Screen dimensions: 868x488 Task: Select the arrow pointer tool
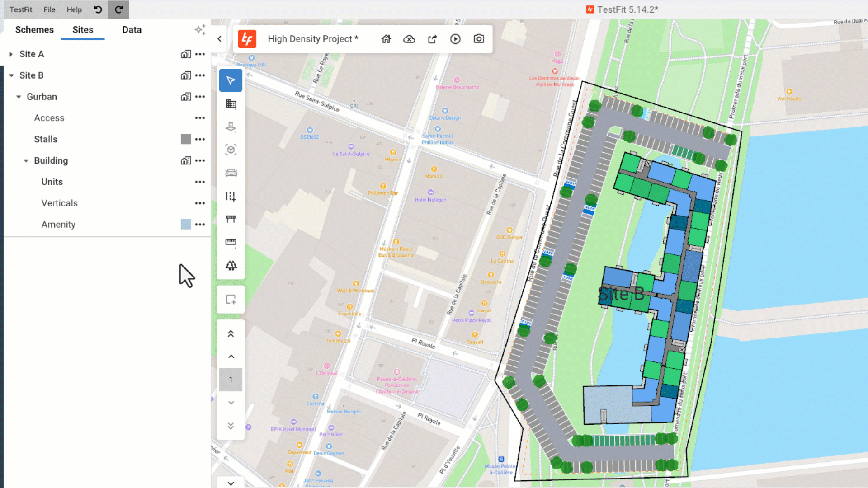point(231,80)
